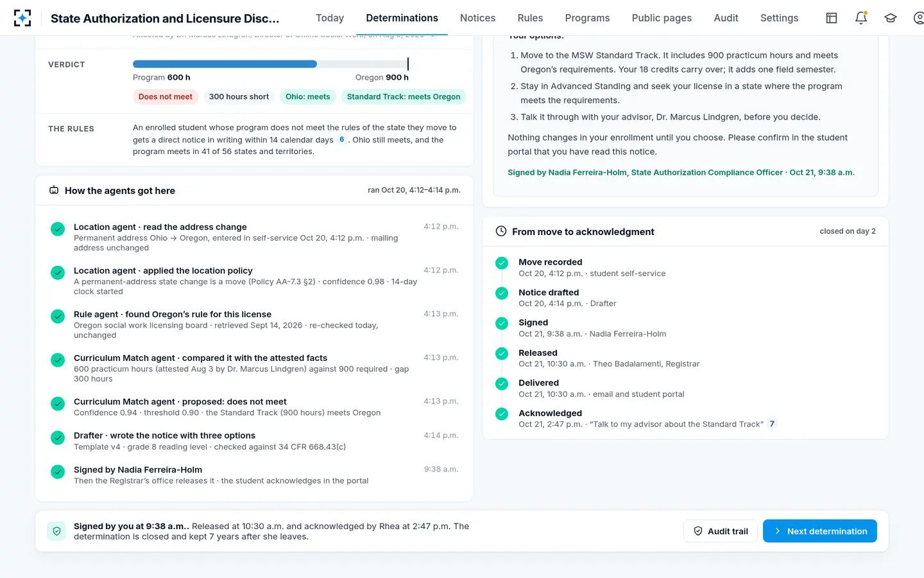Viewport: 924px width, 578px height.
Task: Open the layout panel icon
Action: click(832, 18)
